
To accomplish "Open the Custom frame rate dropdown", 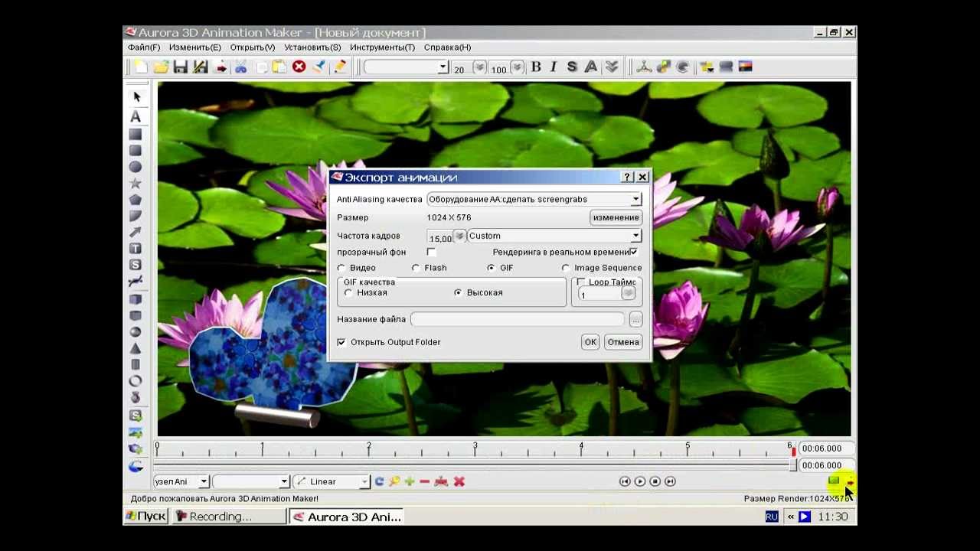I will point(554,236).
